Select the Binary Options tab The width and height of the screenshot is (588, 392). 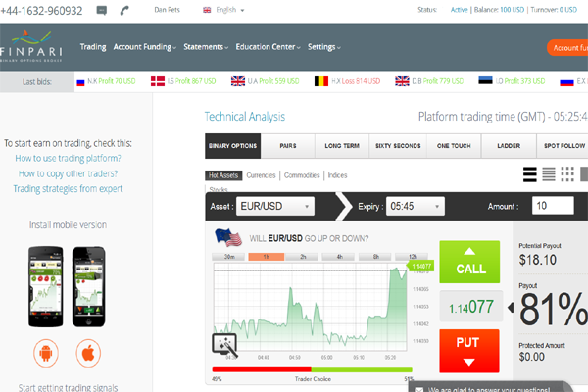[x=233, y=146]
